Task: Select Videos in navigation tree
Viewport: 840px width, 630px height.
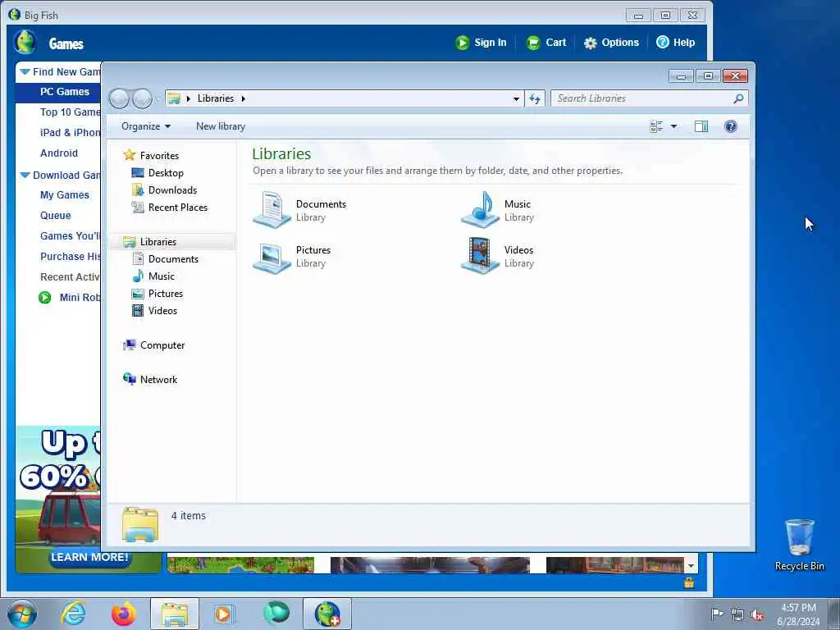Action: tap(162, 311)
